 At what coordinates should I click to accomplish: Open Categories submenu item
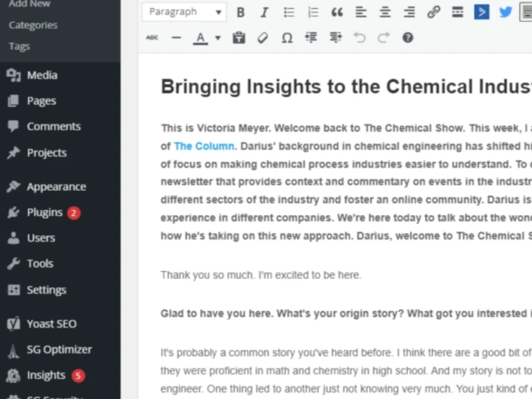point(33,25)
